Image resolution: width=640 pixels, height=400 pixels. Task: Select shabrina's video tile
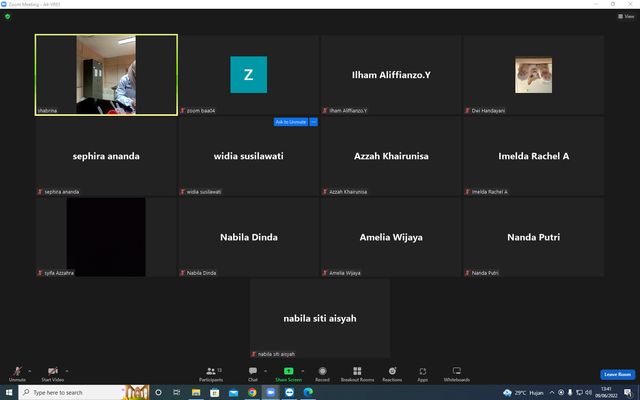tap(106, 75)
